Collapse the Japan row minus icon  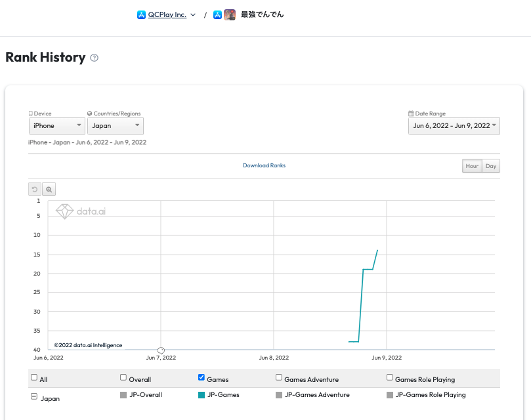(34, 398)
